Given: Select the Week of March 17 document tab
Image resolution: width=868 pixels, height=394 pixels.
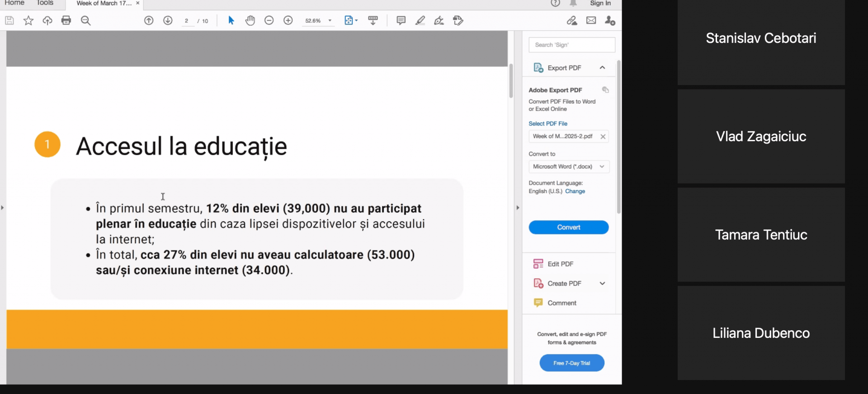Looking at the screenshot, I should pos(104,3).
